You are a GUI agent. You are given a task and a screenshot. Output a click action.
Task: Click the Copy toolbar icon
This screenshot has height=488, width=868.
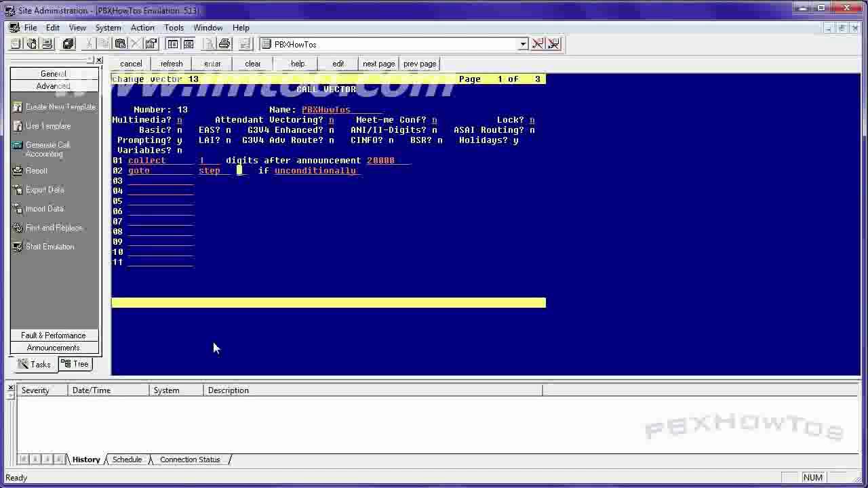[104, 44]
